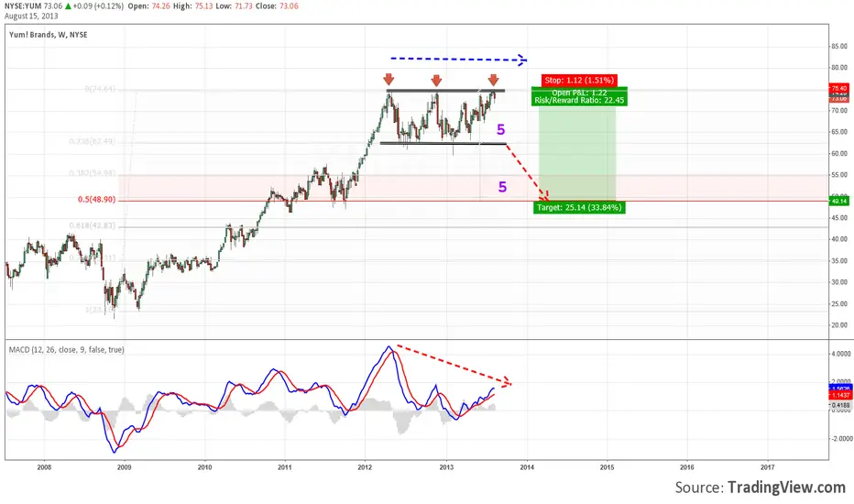Click the 45.00 price axis label

pos(839,218)
